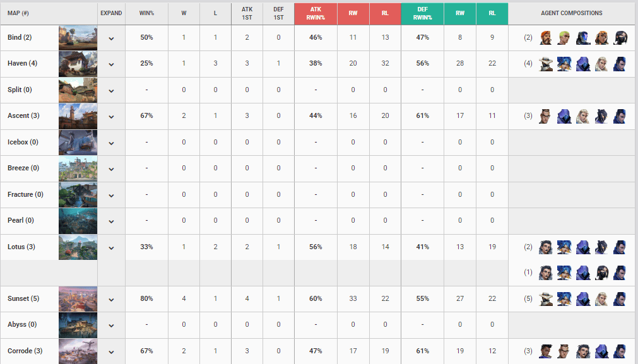The height and width of the screenshot is (364, 638).
Task: Click the Sova icon in the Sunset row
Action: click(601, 298)
